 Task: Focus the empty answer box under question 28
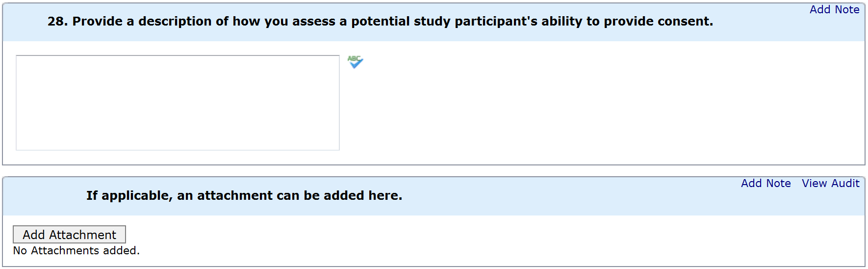click(x=178, y=103)
